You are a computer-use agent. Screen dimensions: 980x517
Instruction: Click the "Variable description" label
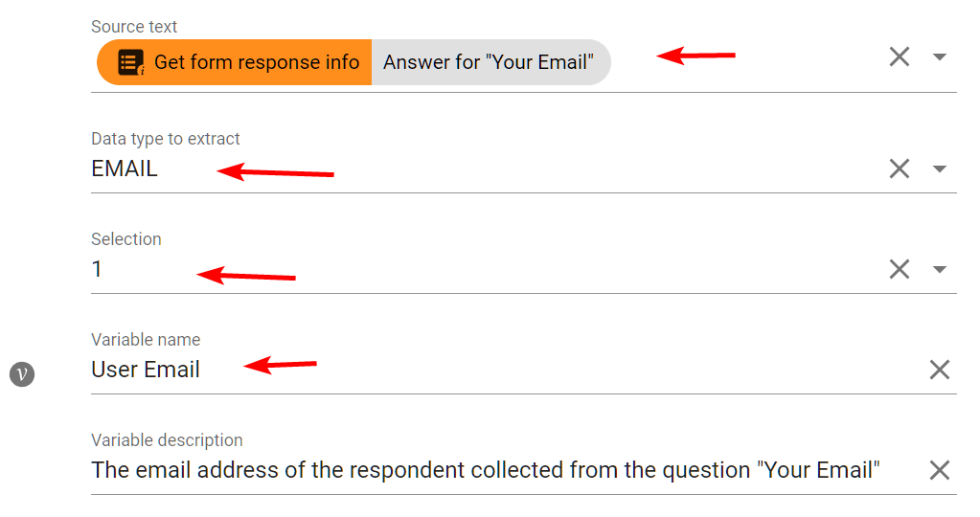pos(167,440)
